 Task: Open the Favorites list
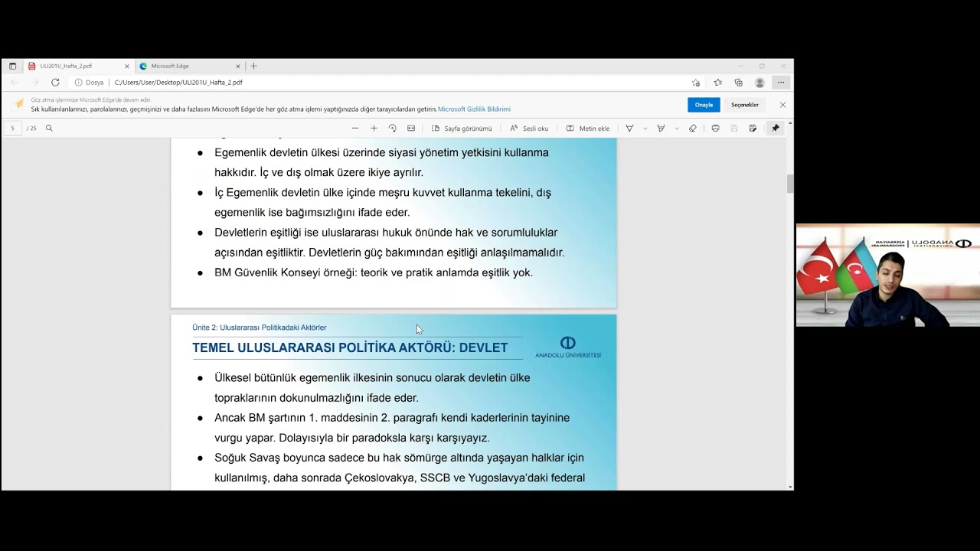pyautogui.click(x=717, y=83)
